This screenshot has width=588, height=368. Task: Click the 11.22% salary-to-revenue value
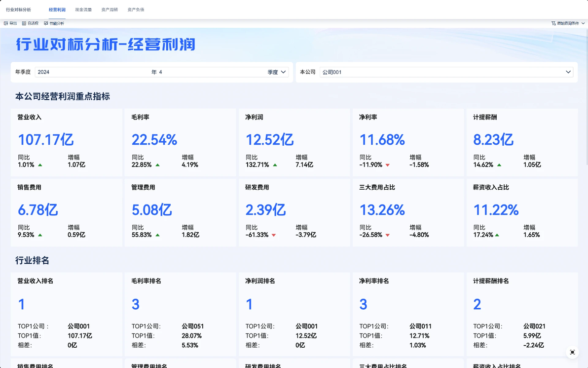(x=496, y=210)
